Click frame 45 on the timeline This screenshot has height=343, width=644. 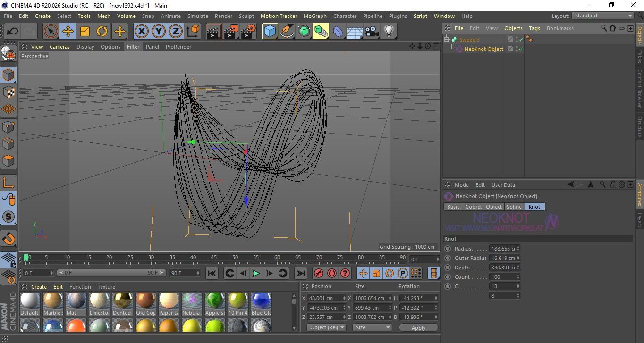214,258
